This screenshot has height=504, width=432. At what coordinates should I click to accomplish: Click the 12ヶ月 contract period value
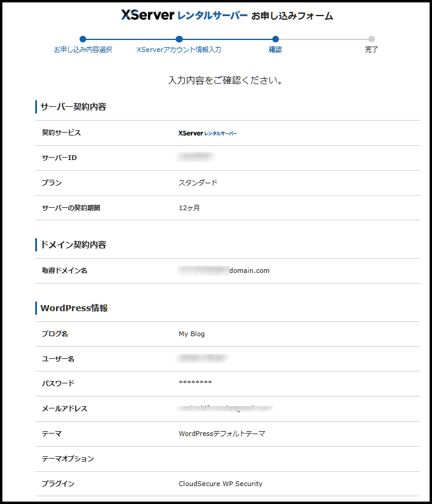[x=189, y=208]
